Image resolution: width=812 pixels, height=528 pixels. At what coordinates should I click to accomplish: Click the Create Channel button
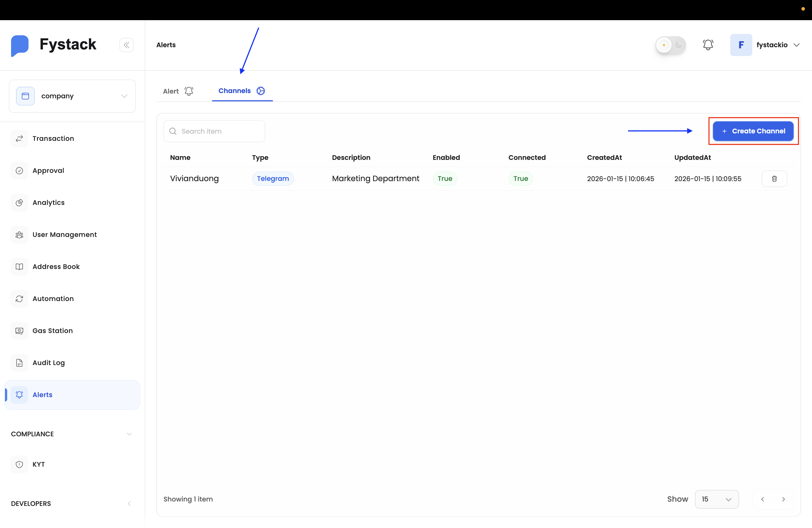(x=753, y=131)
